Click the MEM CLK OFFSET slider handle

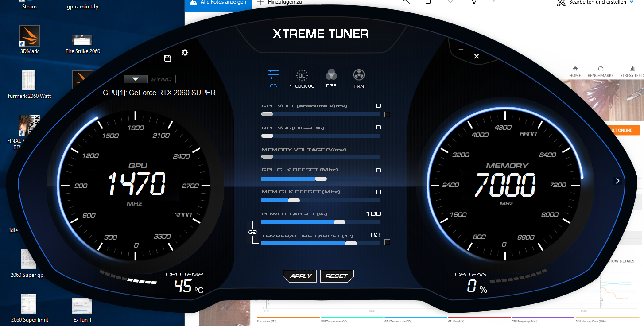[294, 200]
